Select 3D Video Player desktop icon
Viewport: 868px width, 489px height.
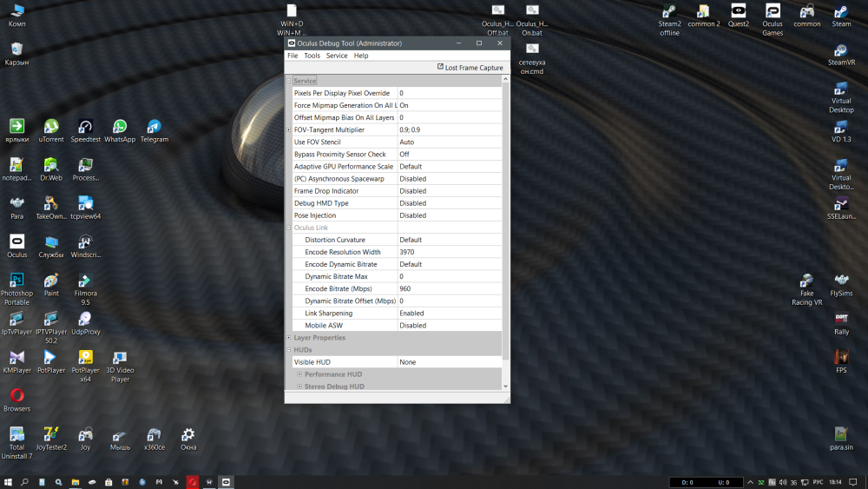click(x=120, y=367)
